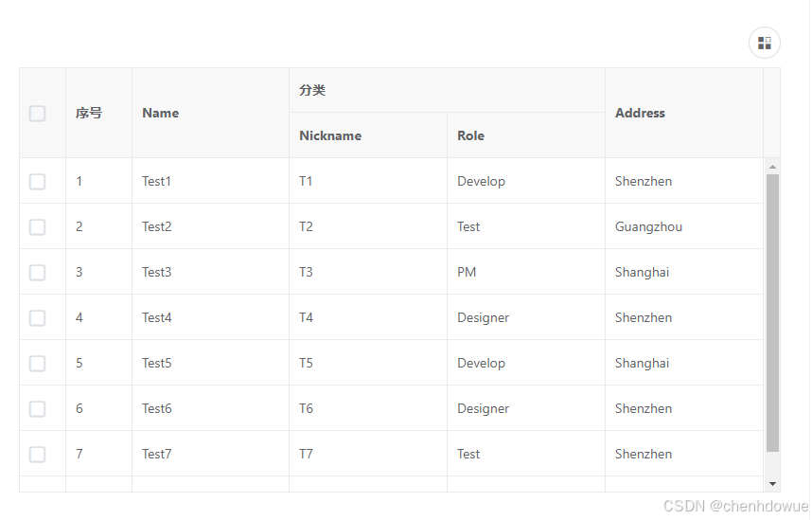Click the Test role in row Test2
This screenshot has width=812, height=520.
tap(525, 226)
